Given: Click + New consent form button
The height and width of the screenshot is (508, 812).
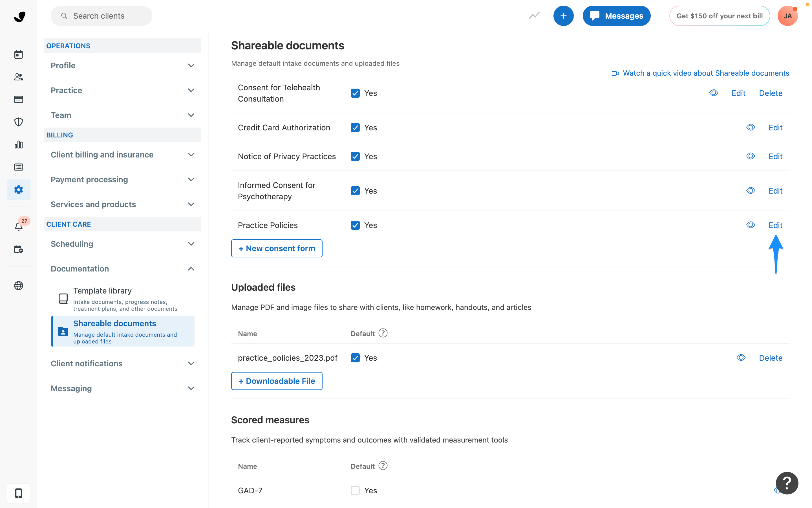Looking at the screenshot, I should pyautogui.click(x=277, y=248).
